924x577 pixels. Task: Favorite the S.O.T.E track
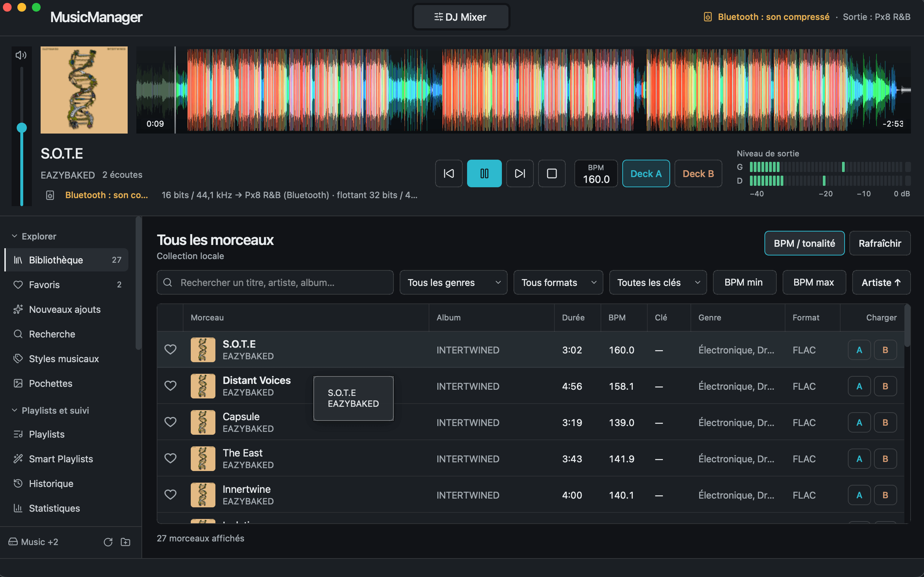170,349
